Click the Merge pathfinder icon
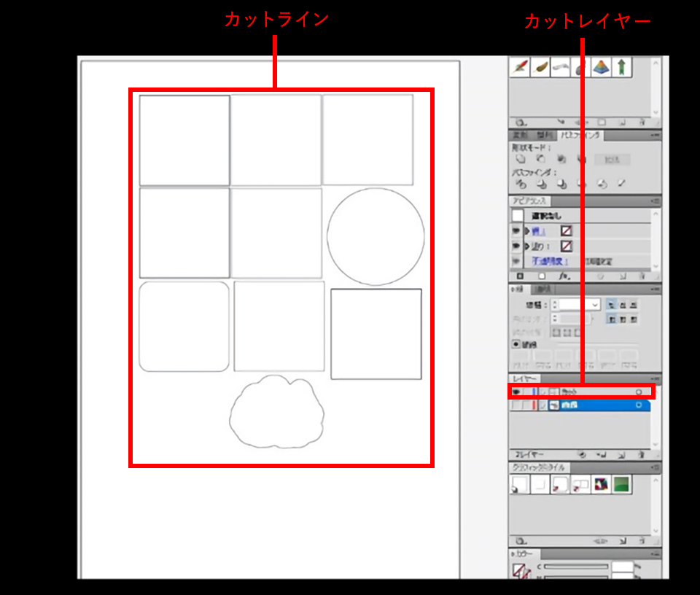Screen dimensions: 700x595 point(561,184)
